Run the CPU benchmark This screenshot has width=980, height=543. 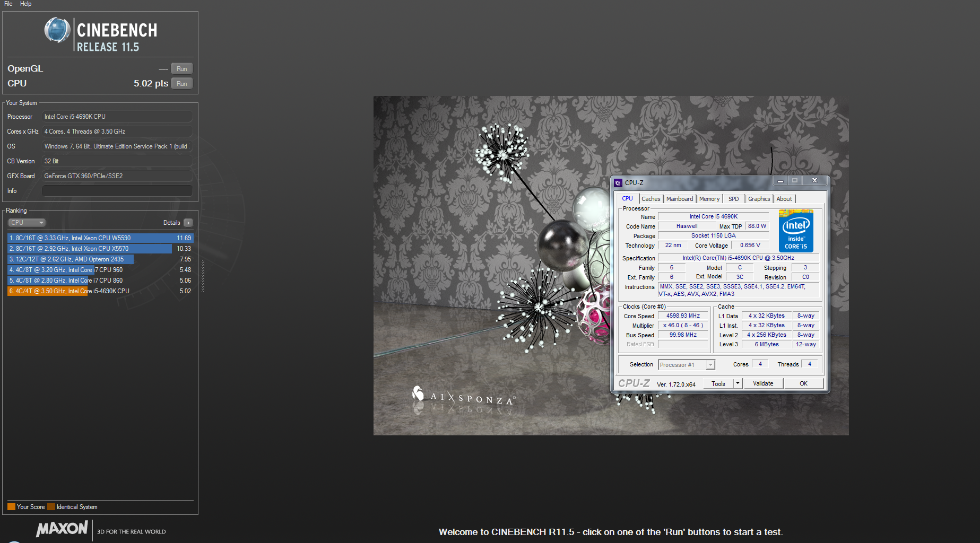click(x=182, y=84)
